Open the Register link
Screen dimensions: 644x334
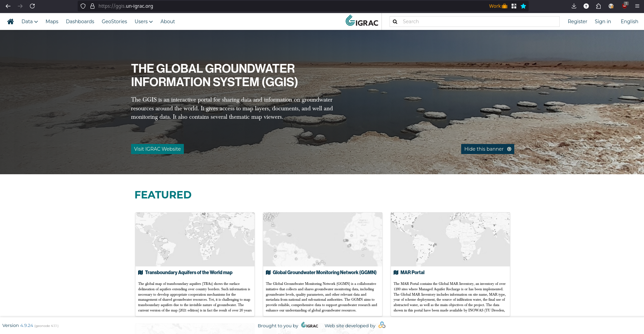tap(577, 22)
